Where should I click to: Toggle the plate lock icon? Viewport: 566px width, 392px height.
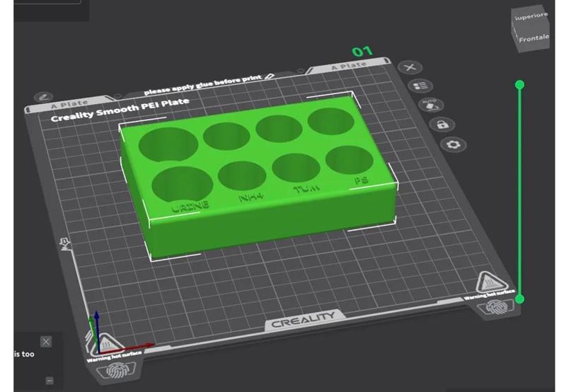[442, 125]
